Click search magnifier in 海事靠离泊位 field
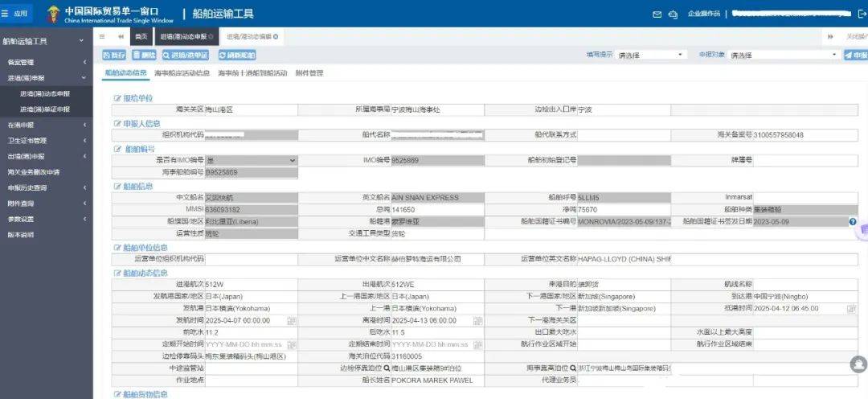This screenshot has width=868, height=399. [573, 368]
